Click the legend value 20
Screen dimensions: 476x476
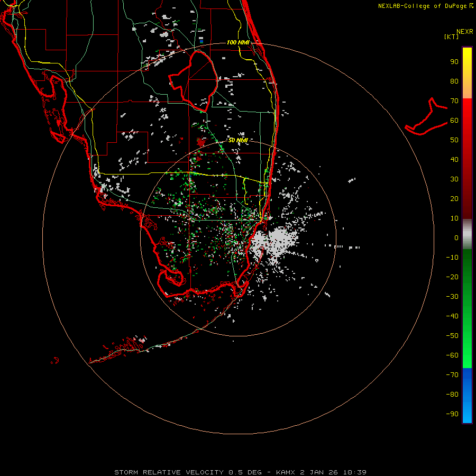(454, 199)
